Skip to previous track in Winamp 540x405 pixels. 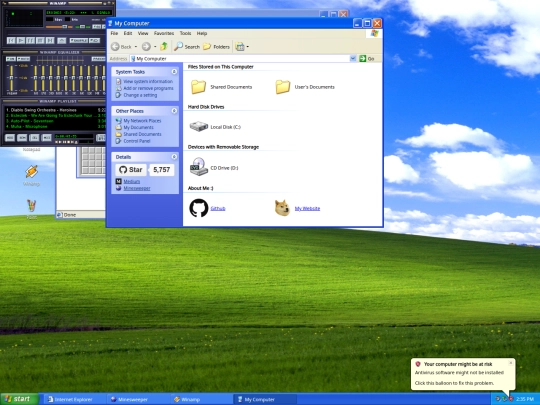point(11,40)
